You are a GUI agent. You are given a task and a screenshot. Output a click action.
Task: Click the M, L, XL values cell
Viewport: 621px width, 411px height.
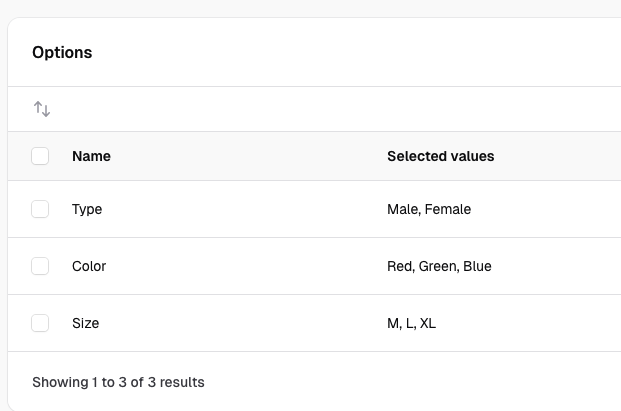[411, 323]
